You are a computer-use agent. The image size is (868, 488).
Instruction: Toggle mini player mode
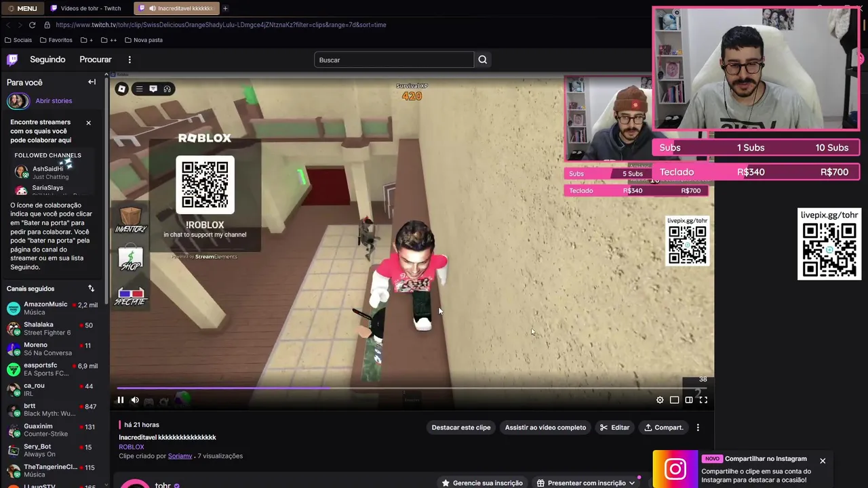674,400
